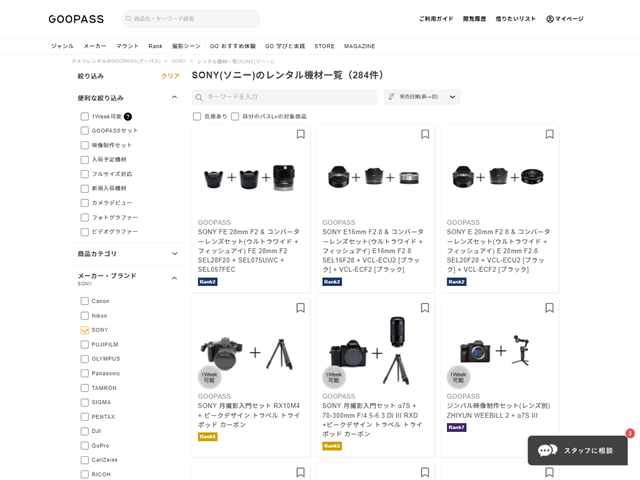Open the staff chat bubble icon

point(547,450)
